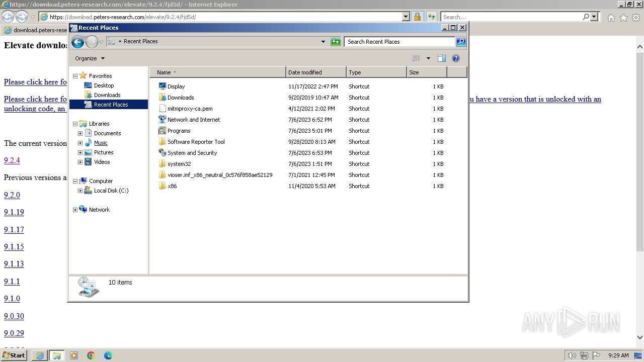Click the Change your view icon

(x=416, y=58)
